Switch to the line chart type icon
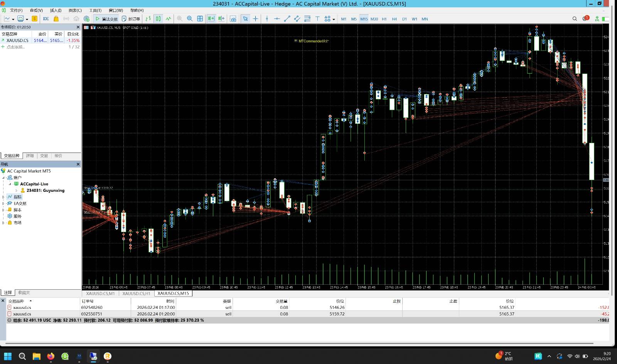This screenshot has height=364, width=617. pyautogui.click(x=169, y=18)
